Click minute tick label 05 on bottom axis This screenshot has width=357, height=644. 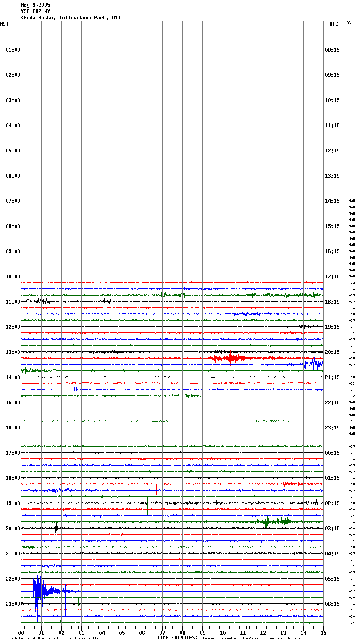pyautogui.click(x=122, y=633)
